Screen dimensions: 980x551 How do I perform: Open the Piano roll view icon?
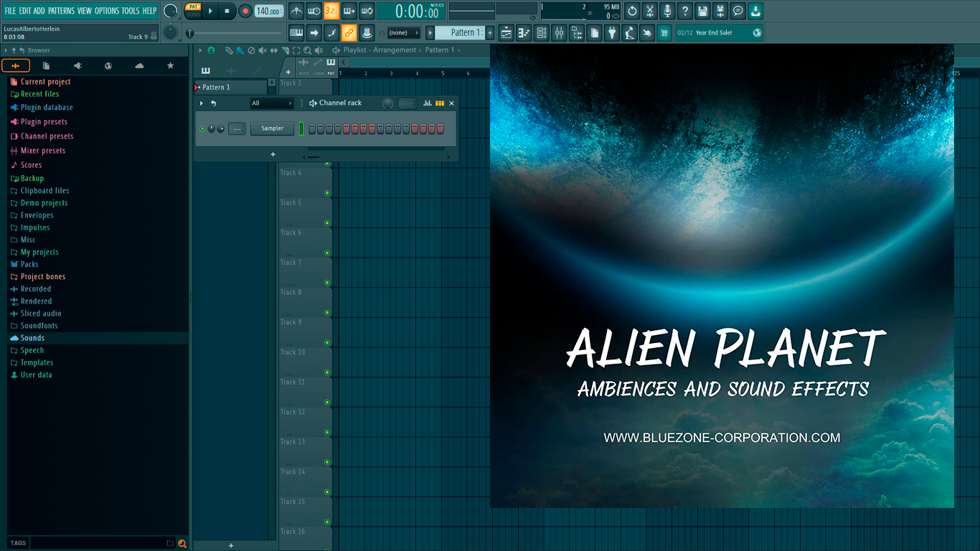pos(524,32)
